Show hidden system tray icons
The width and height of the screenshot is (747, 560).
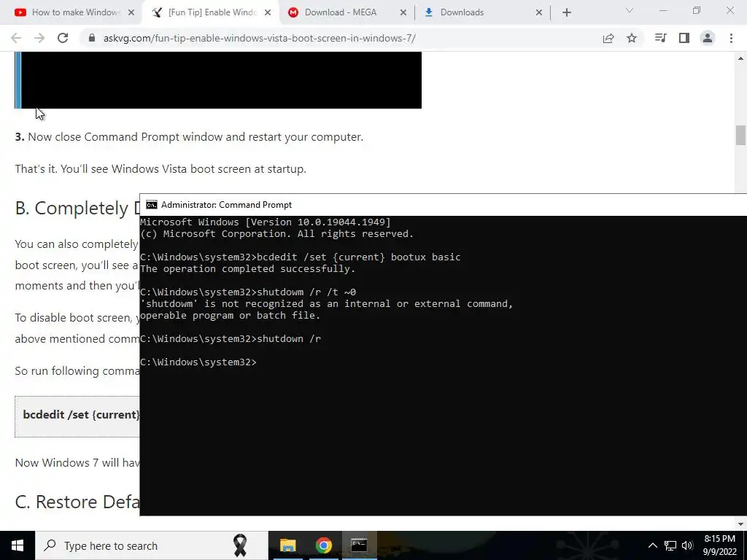653,545
